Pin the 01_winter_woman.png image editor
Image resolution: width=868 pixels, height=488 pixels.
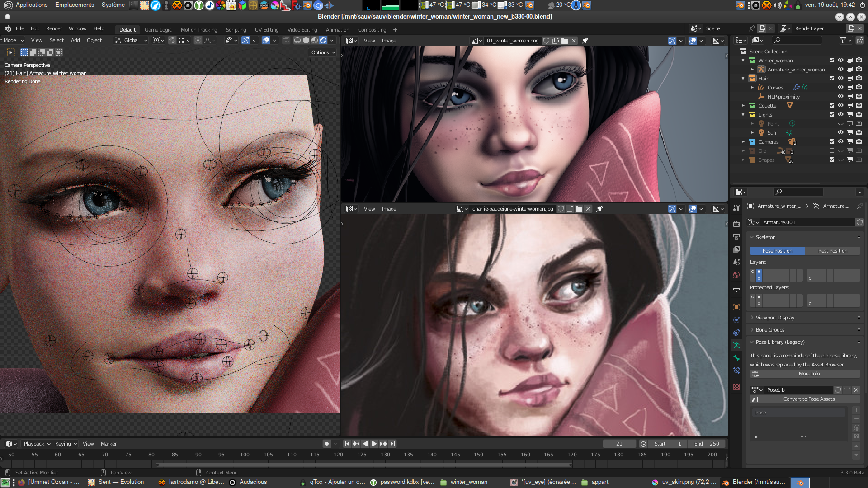pyautogui.click(x=585, y=41)
